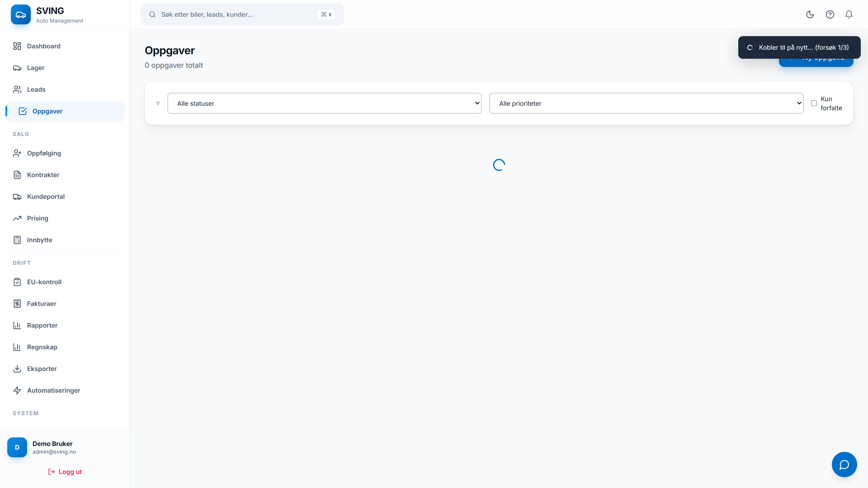Open Regnskap menu item
Screen dimensions: 868x488
(65, 347)
